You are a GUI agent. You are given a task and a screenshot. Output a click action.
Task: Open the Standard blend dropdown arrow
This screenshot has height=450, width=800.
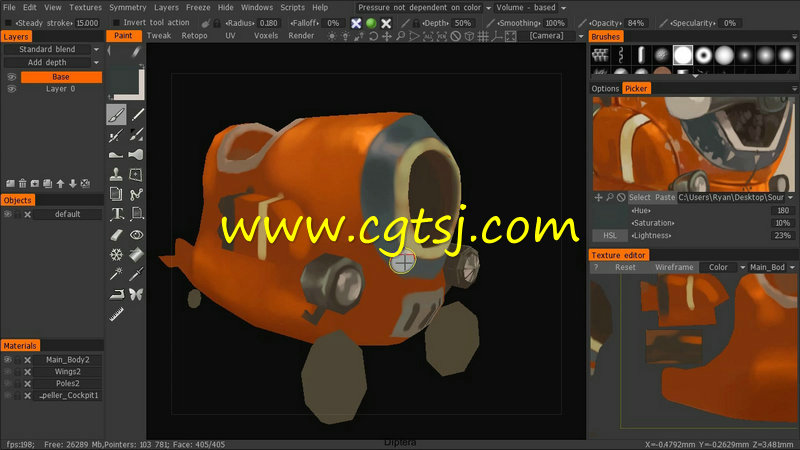[96, 49]
